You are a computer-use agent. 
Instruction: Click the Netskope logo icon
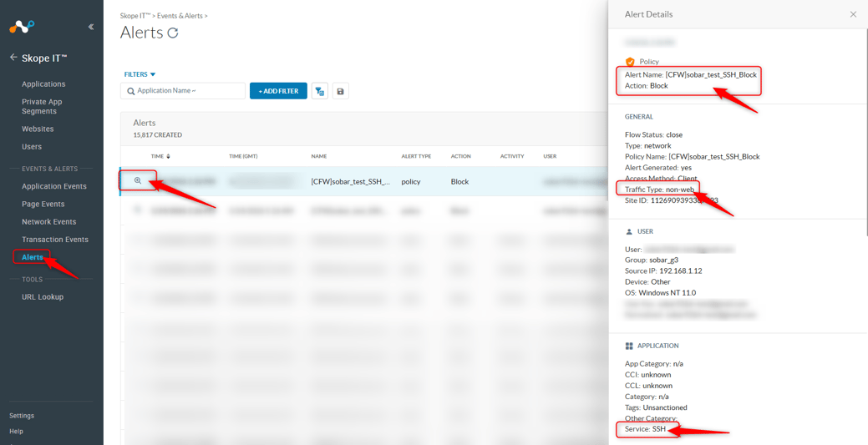(23, 26)
